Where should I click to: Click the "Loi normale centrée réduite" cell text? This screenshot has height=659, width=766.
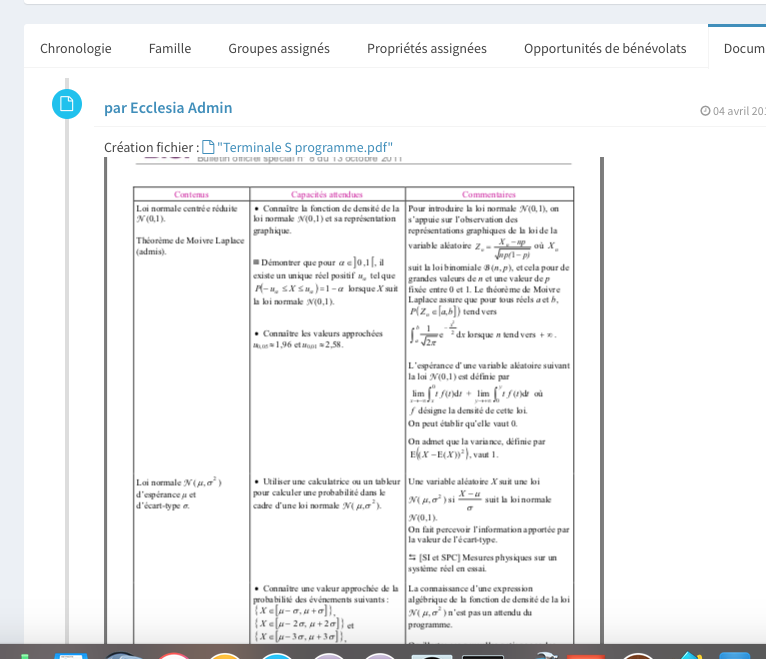click(x=187, y=209)
